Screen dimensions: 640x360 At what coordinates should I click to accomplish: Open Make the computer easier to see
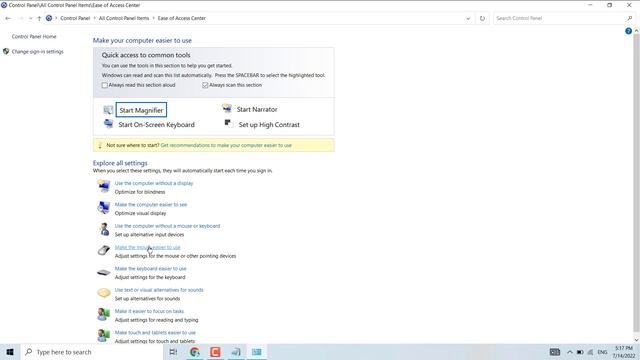pyautogui.click(x=151, y=204)
